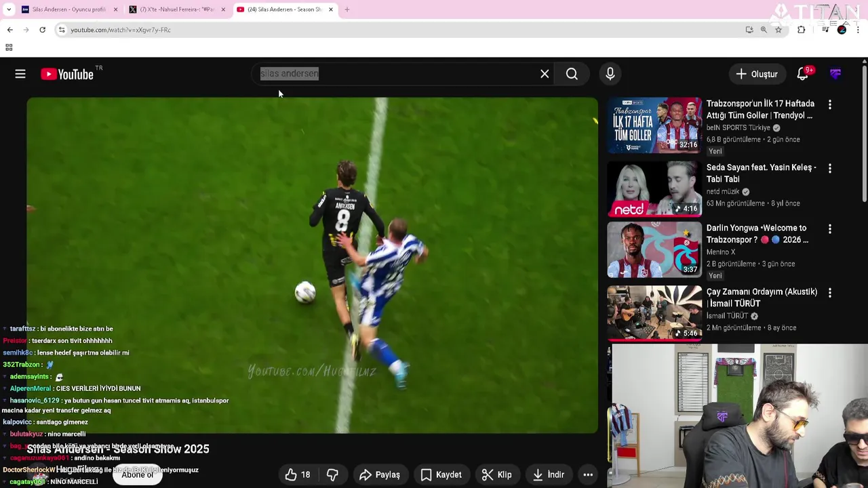Visit the Menino X channel

click(x=720, y=252)
